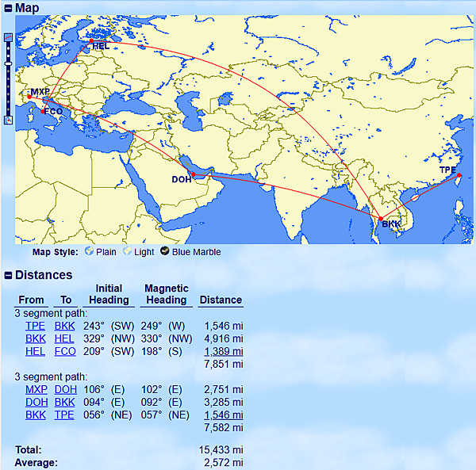Open the HEL link in the 4,916 mi row
Screen dimensions: 476x470
[64, 338]
